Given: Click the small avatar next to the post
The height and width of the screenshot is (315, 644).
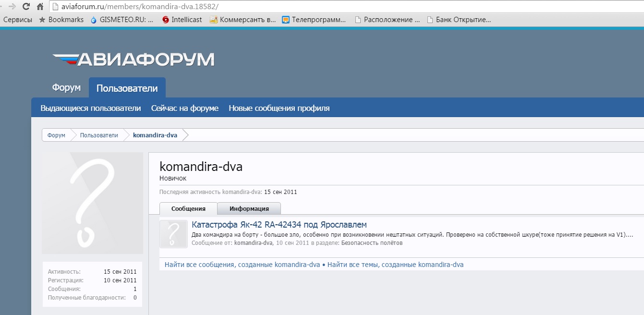Looking at the screenshot, I should [173, 234].
